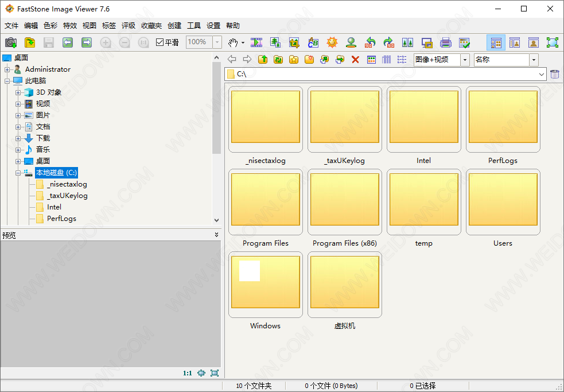Open the 图像+视频 file filter dropdown
The image size is (564, 392).
click(465, 60)
